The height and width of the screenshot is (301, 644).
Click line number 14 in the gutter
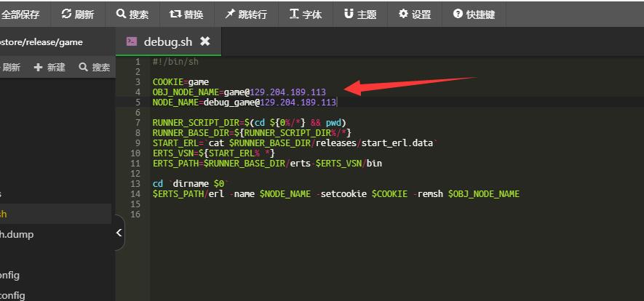click(136, 194)
